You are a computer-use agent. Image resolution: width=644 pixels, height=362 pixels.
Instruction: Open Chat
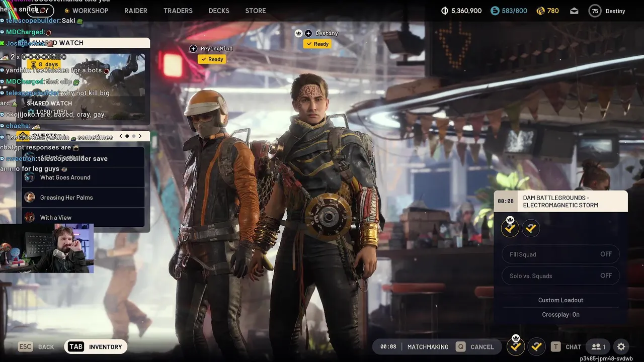point(573,347)
